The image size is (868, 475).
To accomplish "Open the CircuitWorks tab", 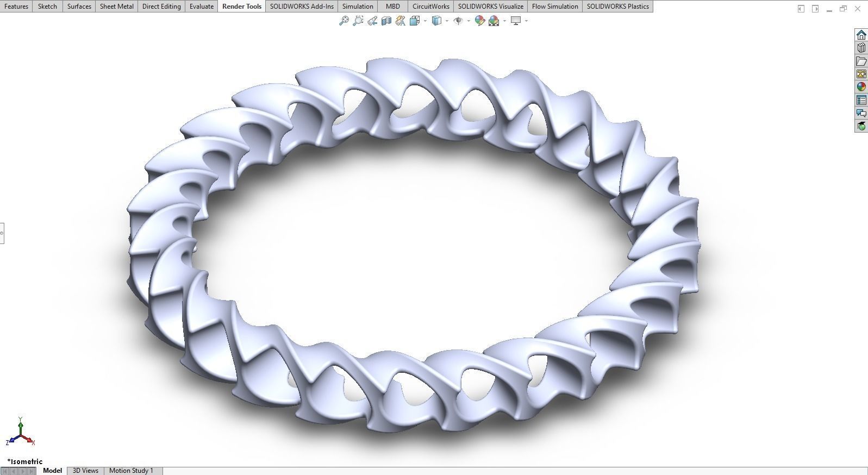I will [430, 7].
